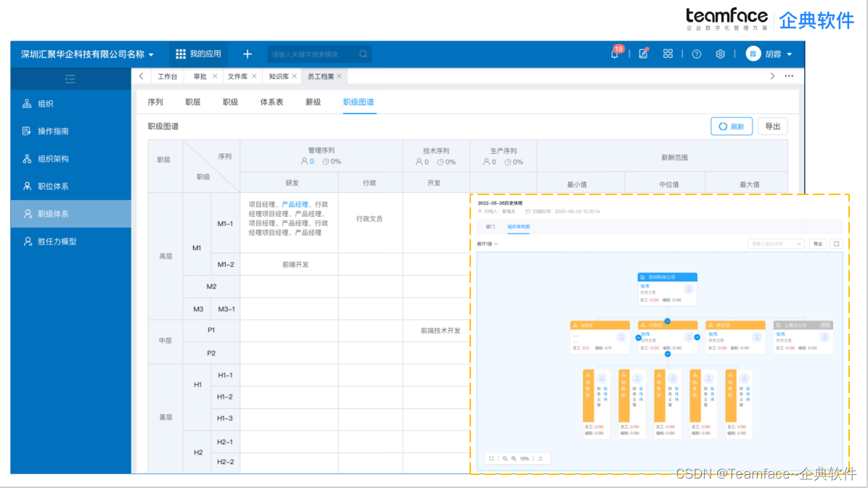
Task: Zoom in the org chart
Action: pyautogui.click(x=514, y=459)
